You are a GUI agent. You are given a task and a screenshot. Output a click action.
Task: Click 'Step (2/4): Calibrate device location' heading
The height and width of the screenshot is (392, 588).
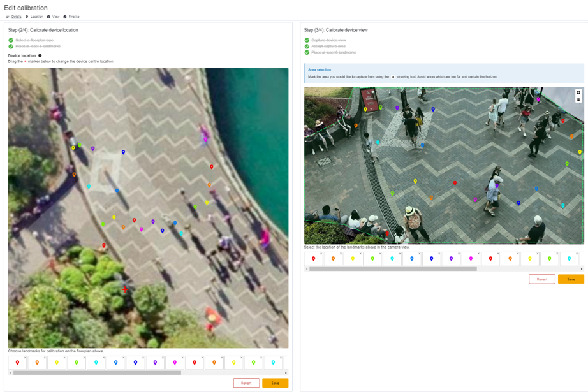pyautogui.click(x=43, y=30)
